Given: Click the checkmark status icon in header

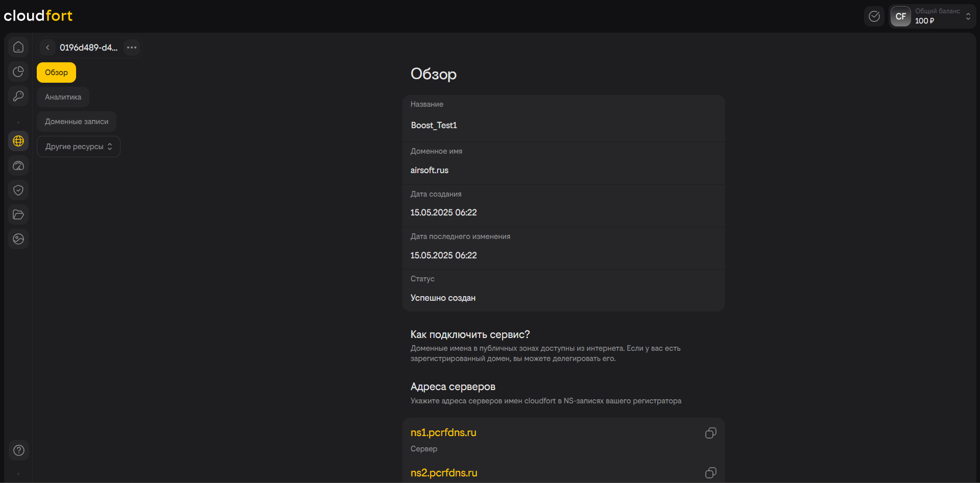Looking at the screenshot, I should click(874, 16).
